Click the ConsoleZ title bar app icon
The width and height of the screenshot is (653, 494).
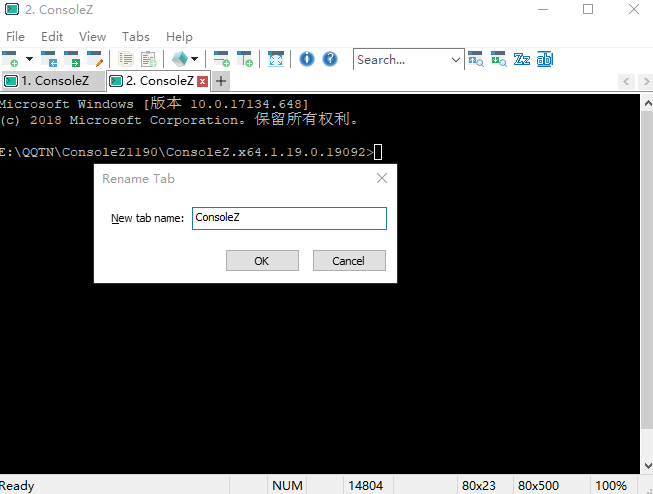[12, 9]
